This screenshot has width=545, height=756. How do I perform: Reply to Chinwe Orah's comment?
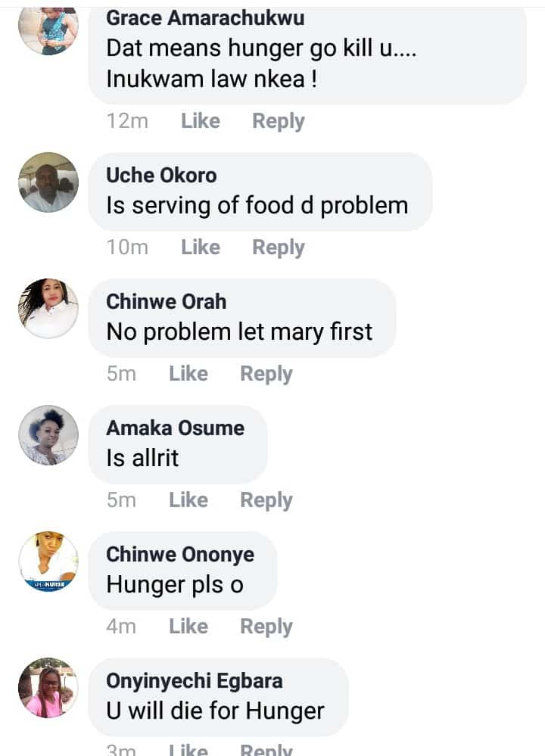point(266,374)
